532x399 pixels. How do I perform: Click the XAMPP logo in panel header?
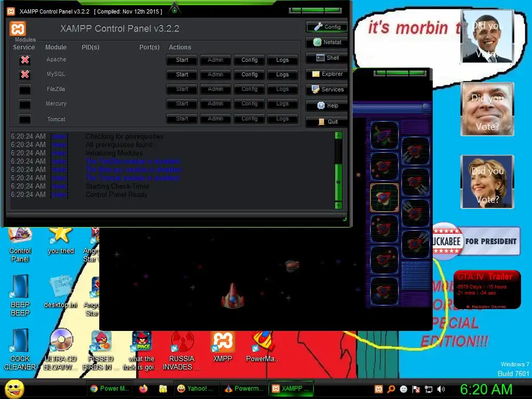click(18, 29)
